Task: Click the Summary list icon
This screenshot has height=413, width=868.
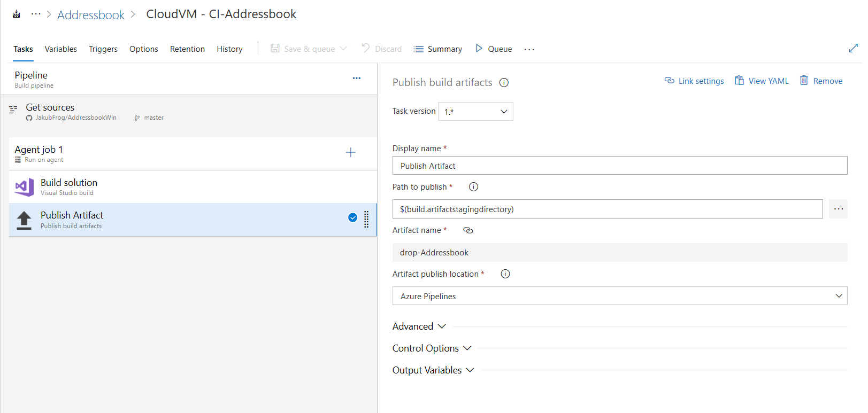Action: tap(419, 49)
